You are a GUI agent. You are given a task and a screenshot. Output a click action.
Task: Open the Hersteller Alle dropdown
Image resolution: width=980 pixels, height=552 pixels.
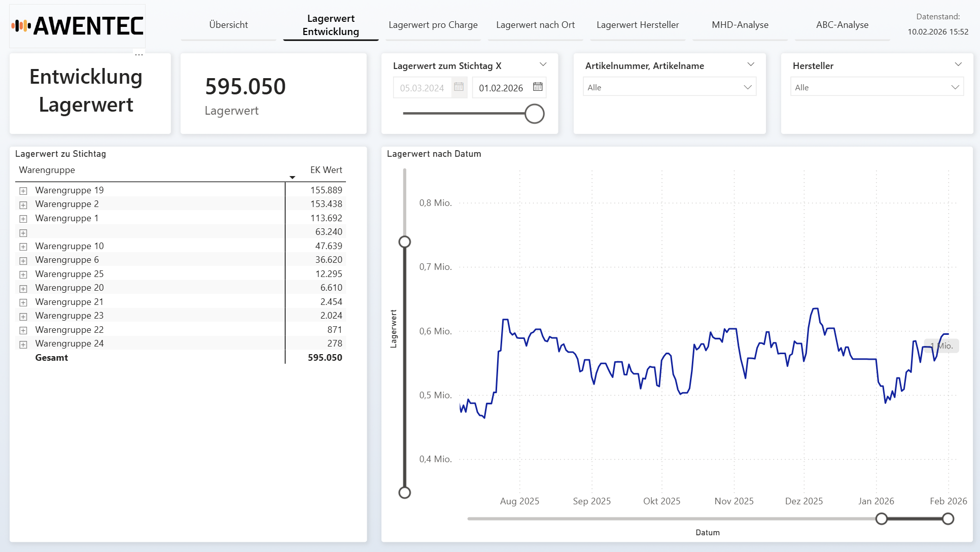[877, 87]
